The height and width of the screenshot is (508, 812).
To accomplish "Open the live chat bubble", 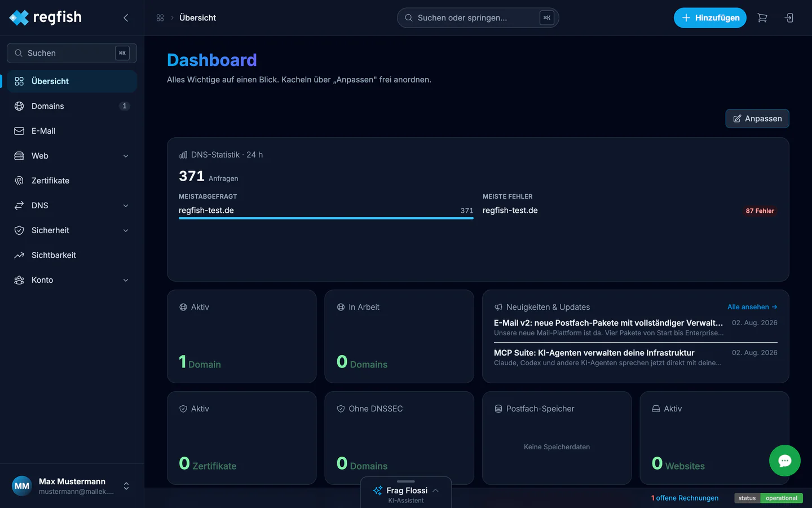I will click(x=785, y=461).
